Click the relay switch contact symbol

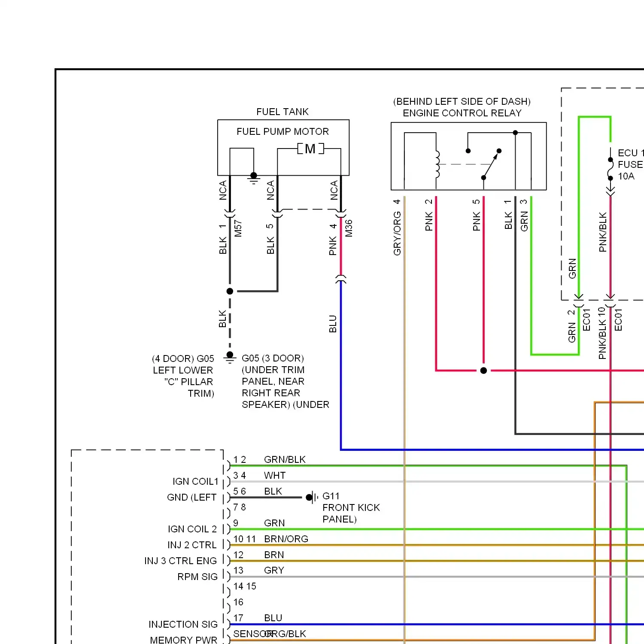[491, 164]
